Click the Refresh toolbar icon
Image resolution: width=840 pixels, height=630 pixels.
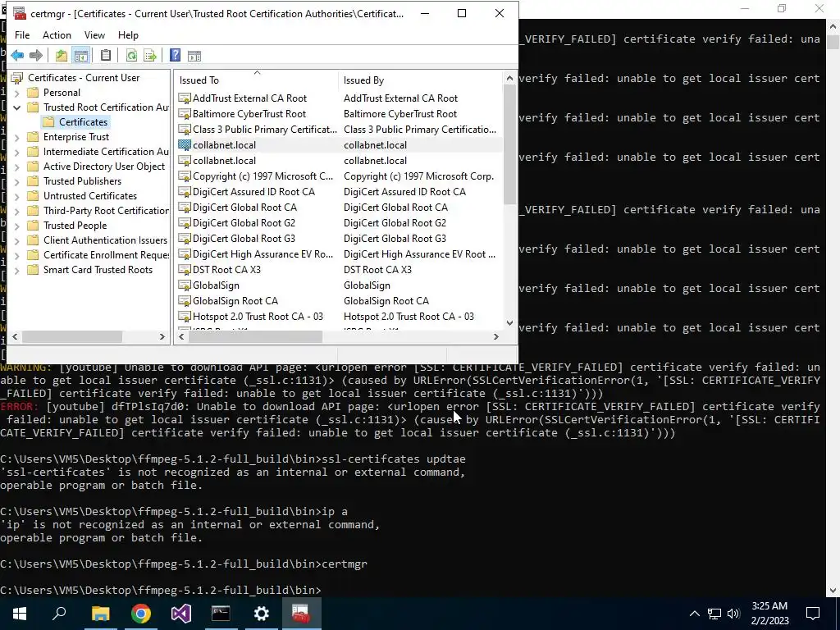[x=131, y=55]
